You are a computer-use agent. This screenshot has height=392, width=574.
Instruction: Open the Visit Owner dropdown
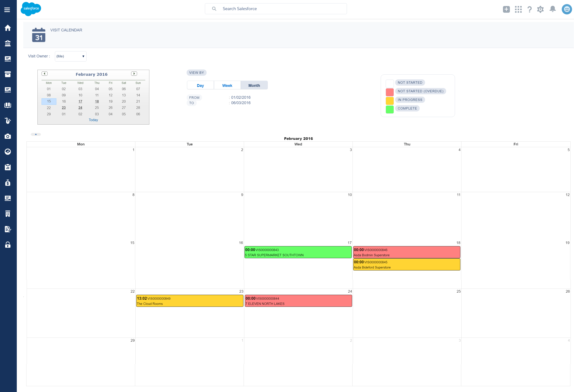pos(70,56)
